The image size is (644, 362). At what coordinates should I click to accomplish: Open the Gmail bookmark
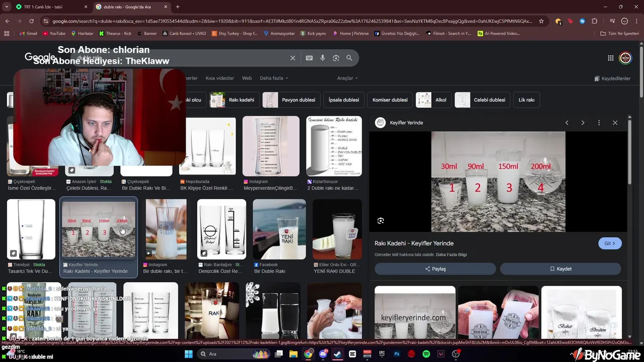pyautogui.click(x=28, y=34)
